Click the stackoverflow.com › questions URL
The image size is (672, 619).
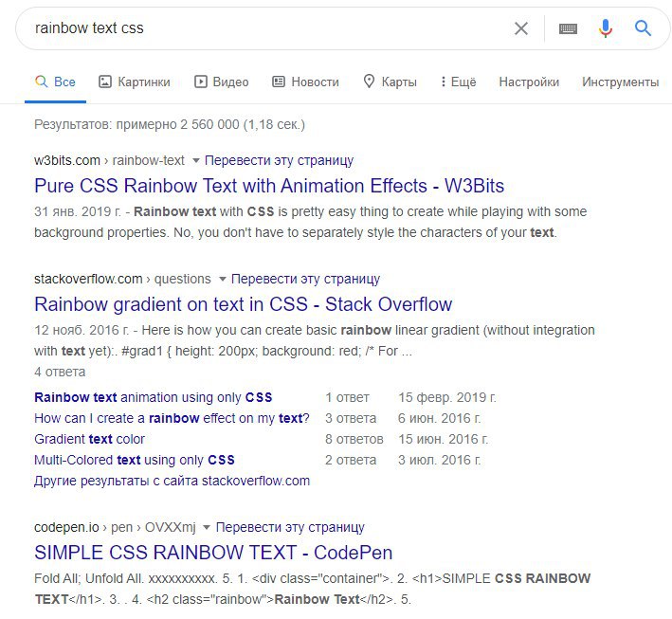pos(122,279)
